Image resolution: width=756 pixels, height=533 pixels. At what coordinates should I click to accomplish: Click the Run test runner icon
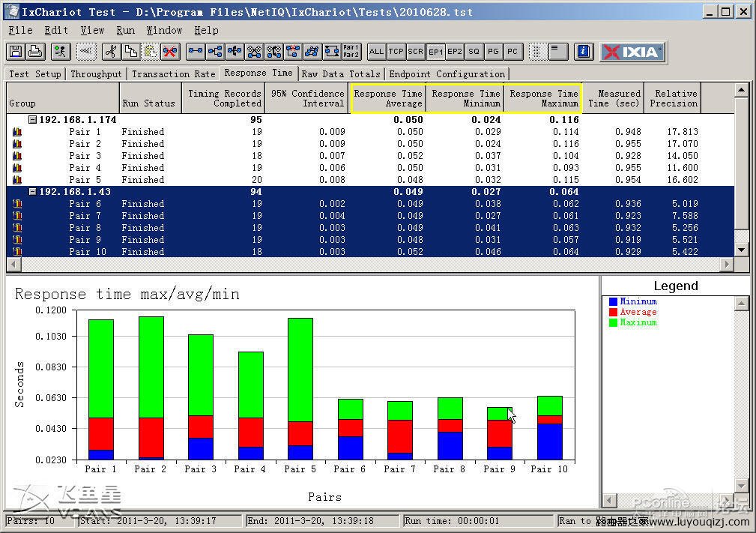[x=60, y=52]
